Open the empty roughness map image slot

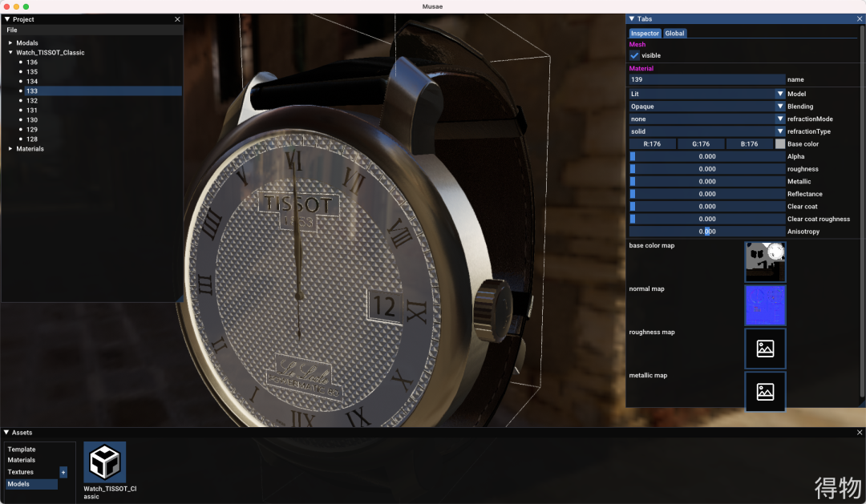(x=765, y=349)
